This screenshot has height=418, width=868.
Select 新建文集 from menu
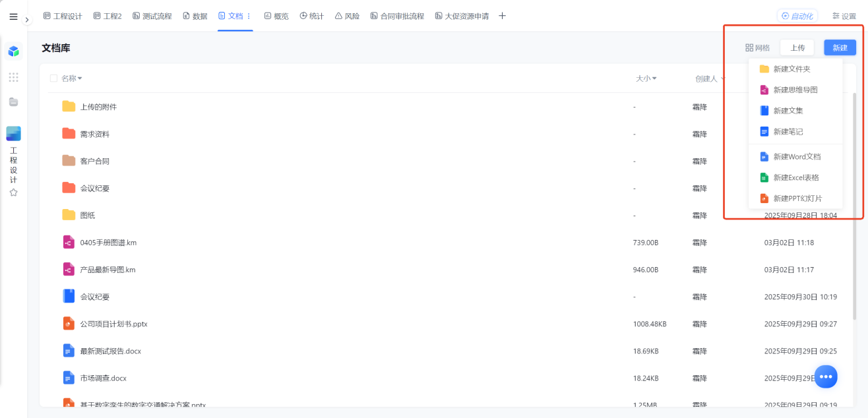click(795, 111)
